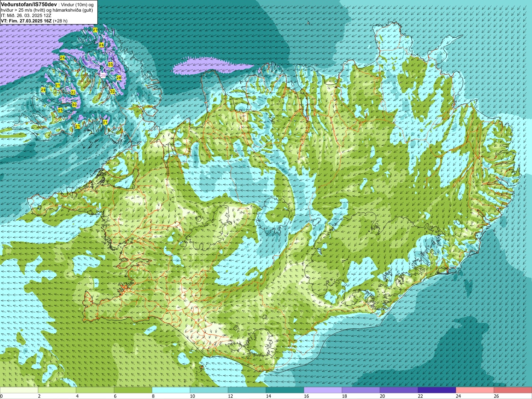The width and height of the screenshot is (532, 399).
Task: Click the 4–6 m/s green legend swatch
Action: tap(95, 390)
